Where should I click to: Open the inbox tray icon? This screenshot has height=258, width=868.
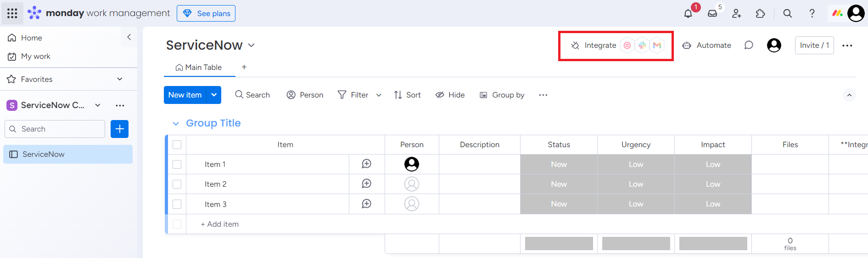click(x=712, y=13)
